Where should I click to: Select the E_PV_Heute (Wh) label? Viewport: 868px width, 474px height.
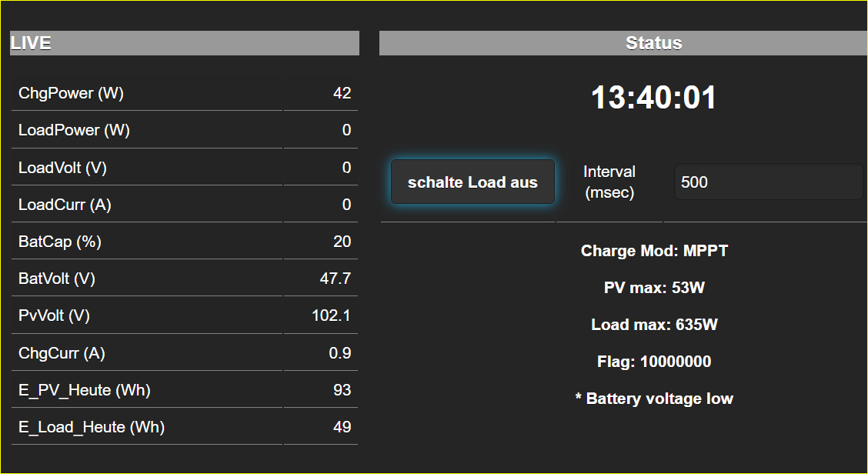tap(85, 390)
